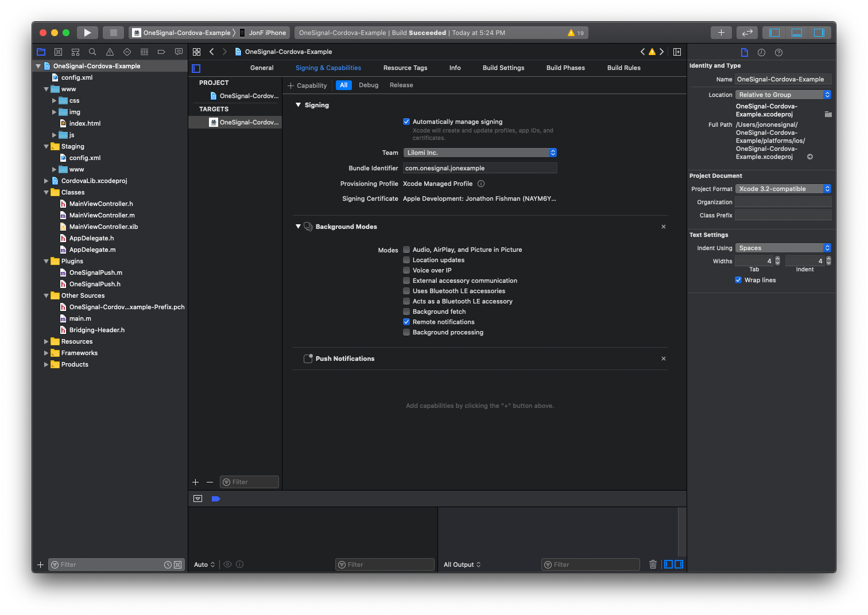Enable Voice over IP mode
The image size is (868, 615).
(x=406, y=270)
